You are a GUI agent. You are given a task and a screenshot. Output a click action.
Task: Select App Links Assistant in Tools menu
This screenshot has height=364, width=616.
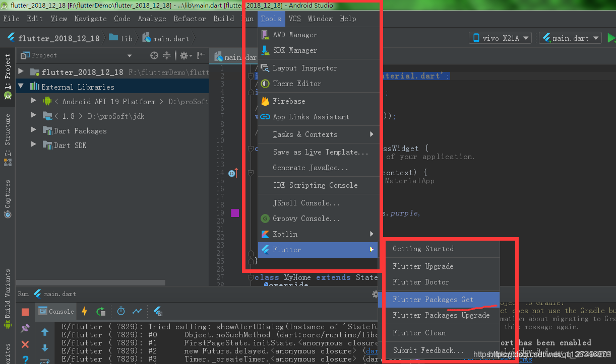(318, 117)
